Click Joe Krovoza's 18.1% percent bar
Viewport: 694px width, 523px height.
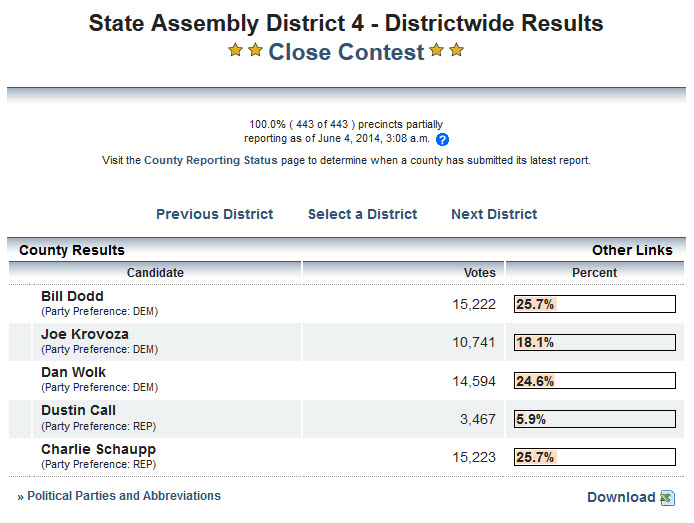tap(594, 342)
